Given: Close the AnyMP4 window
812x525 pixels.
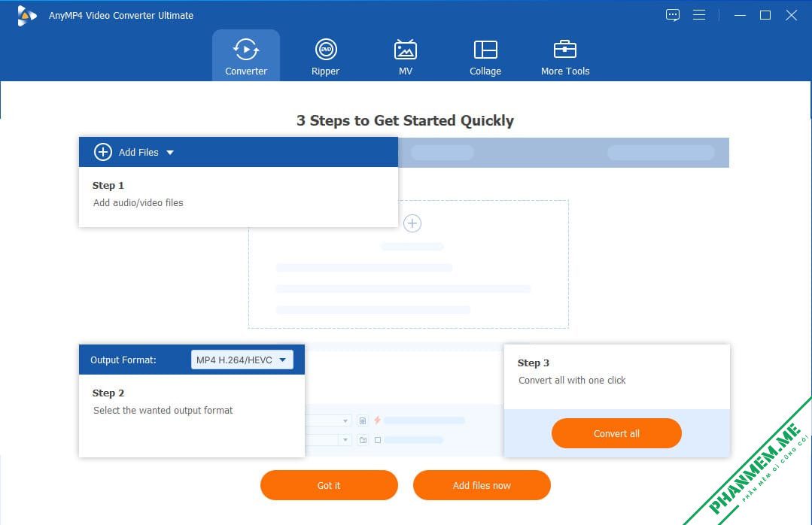Looking at the screenshot, I should [791, 15].
